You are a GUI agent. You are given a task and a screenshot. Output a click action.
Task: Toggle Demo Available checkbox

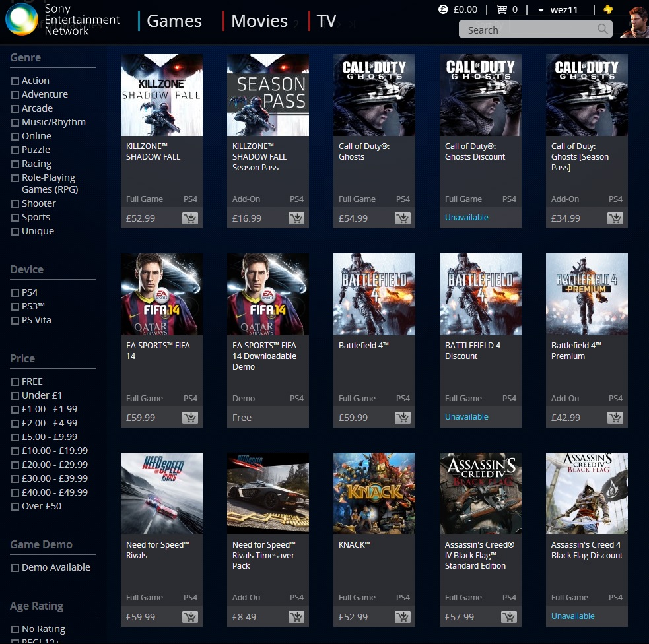click(15, 568)
